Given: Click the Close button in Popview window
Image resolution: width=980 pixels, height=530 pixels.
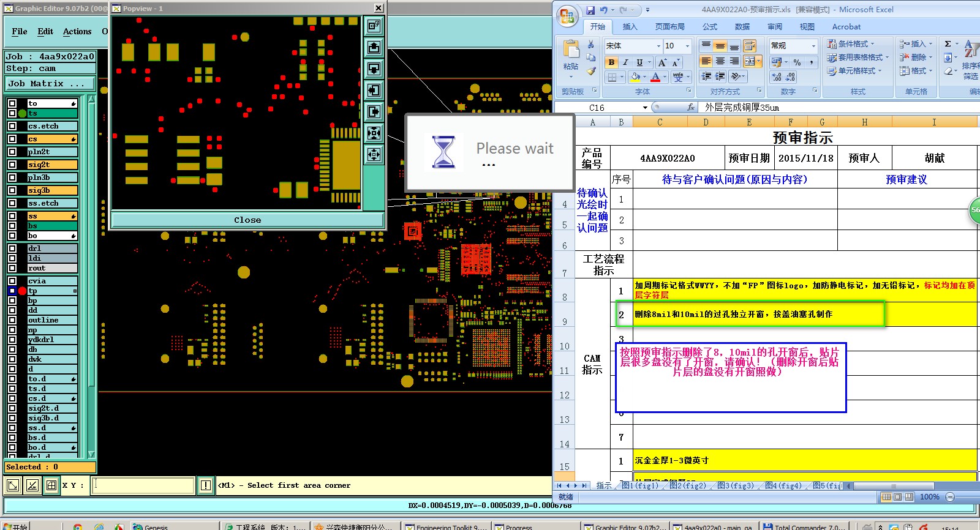Looking at the screenshot, I should point(247,220).
